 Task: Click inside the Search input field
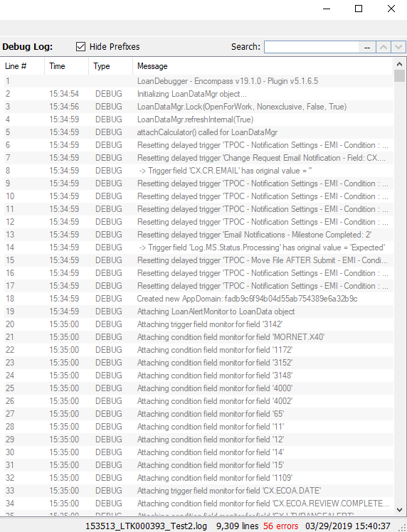coord(311,47)
